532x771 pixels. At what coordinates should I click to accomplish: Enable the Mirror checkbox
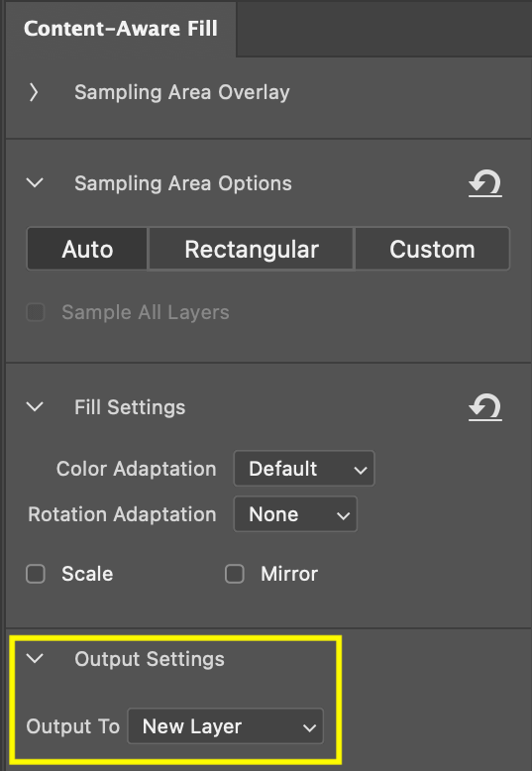(235, 574)
